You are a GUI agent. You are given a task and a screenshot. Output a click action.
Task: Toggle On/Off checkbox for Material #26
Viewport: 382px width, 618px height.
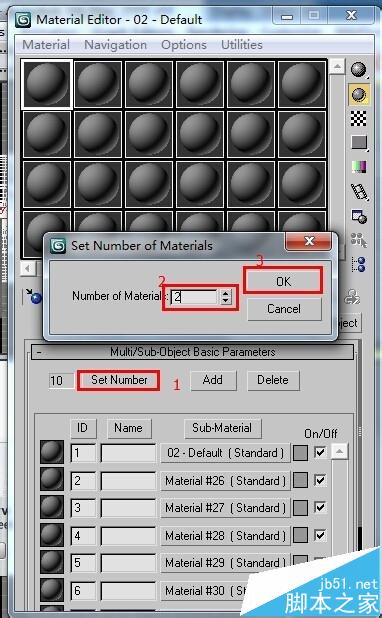[x=320, y=480]
